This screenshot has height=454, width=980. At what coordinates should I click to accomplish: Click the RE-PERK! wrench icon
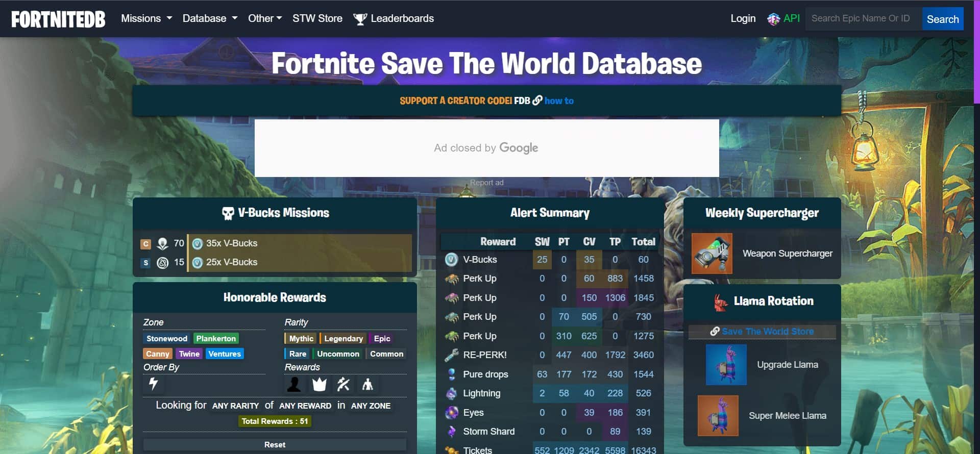[x=451, y=355]
